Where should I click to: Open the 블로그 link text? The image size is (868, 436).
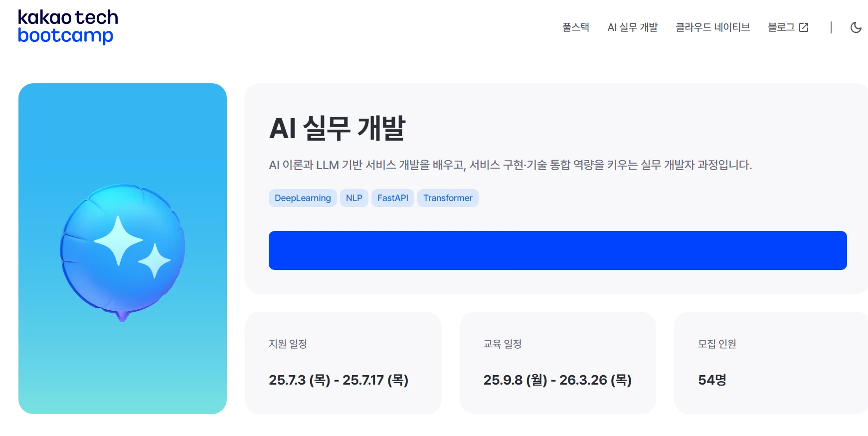(781, 27)
